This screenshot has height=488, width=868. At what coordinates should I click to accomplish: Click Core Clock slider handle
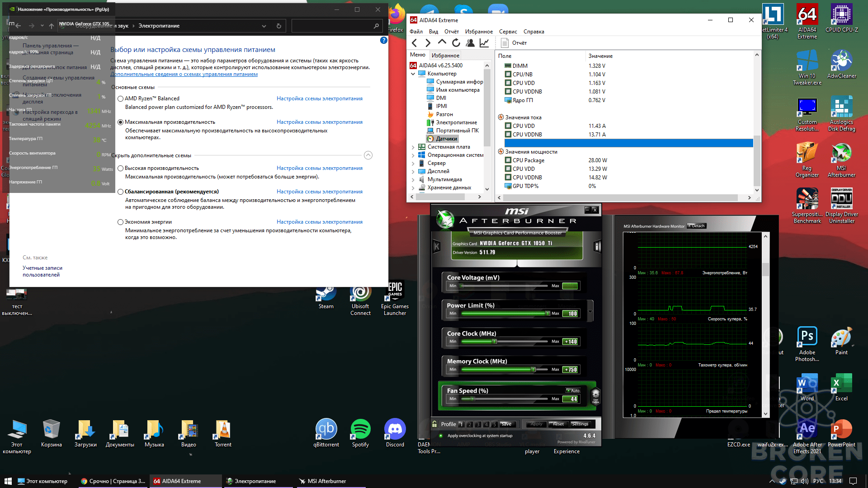tap(495, 341)
